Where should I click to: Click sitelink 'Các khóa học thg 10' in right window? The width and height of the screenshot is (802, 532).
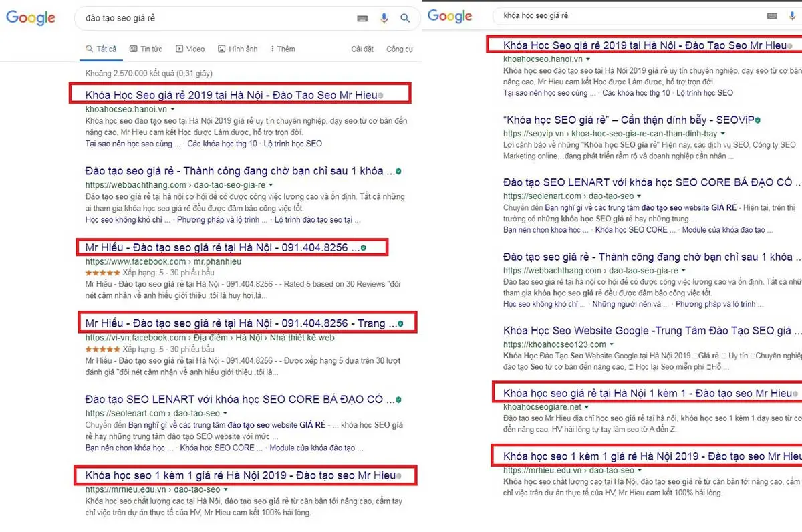(636, 93)
